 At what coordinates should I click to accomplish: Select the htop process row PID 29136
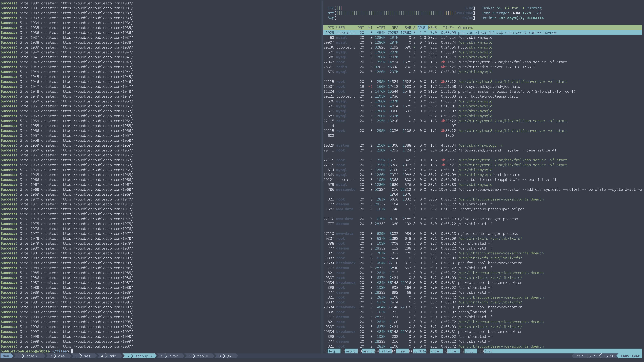coord(482,47)
